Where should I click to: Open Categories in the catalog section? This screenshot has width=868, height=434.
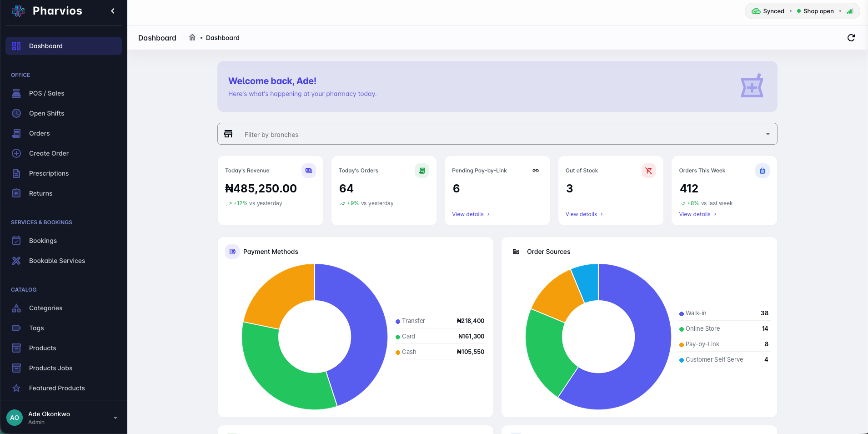64,308
